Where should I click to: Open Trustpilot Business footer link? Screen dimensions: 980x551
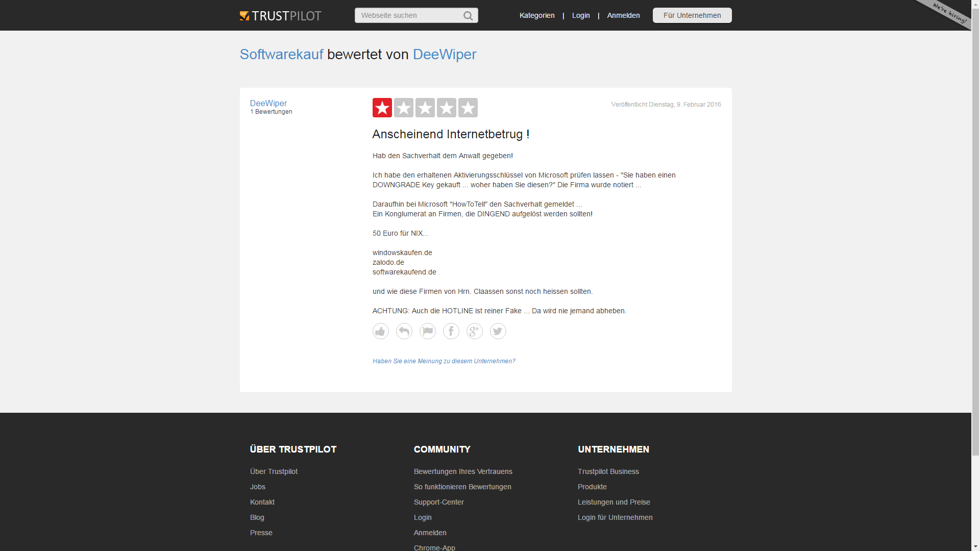(608, 471)
